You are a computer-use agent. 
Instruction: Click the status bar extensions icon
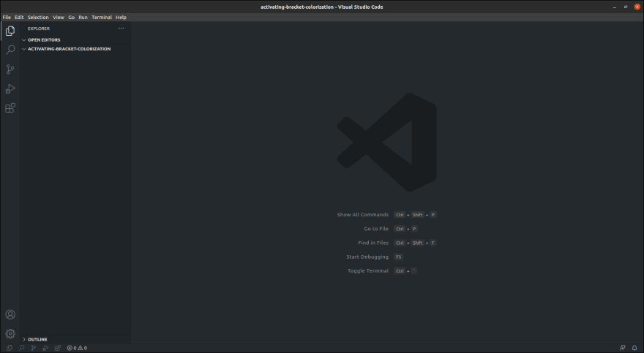coord(58,348)
